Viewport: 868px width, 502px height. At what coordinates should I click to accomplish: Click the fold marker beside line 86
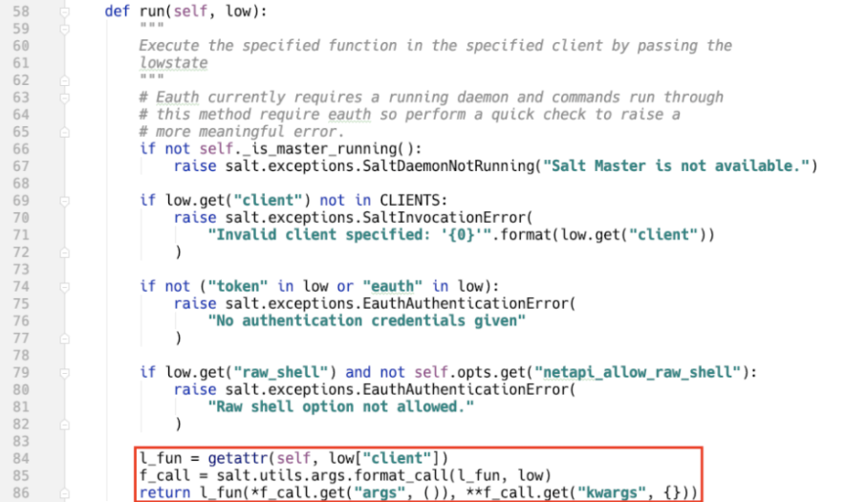(x=64, y=492)
